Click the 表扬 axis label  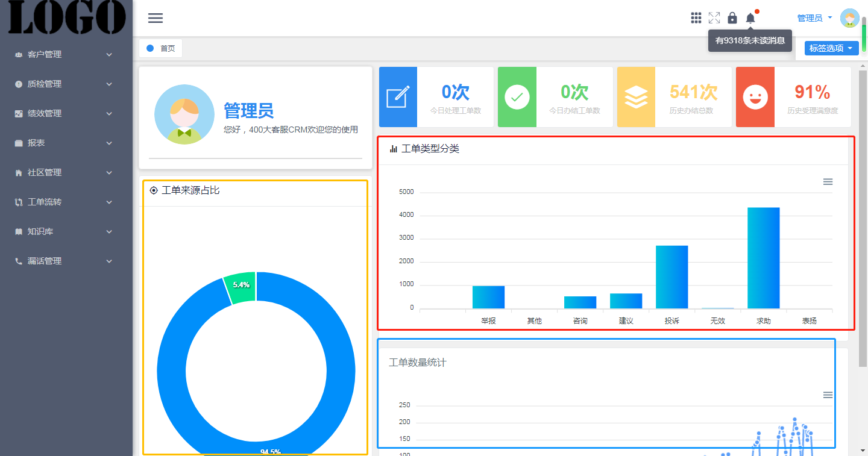tap(810, 321)
